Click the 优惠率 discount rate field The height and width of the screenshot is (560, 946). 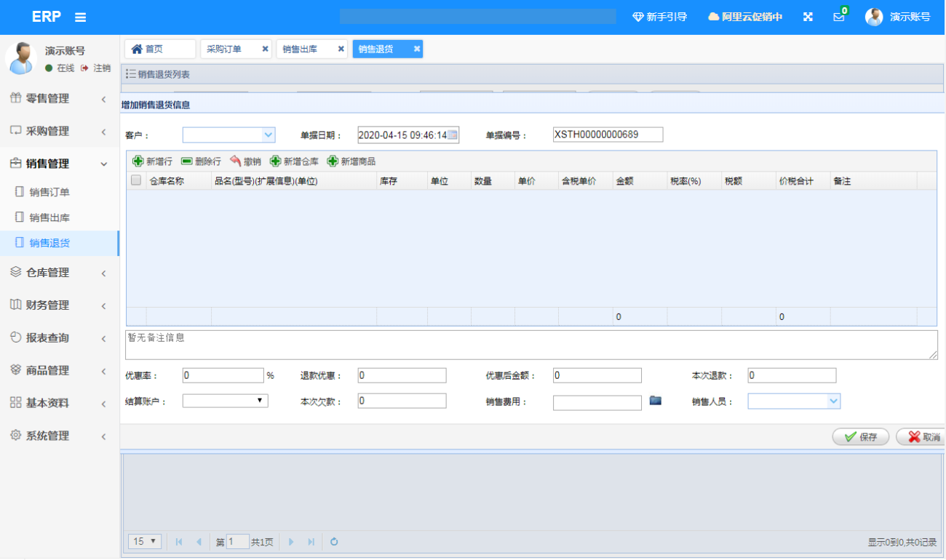click(x=223, y=375)
